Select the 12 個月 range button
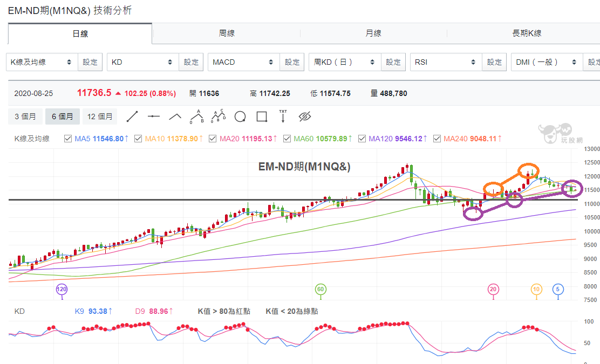Image resolution: width=600 pixels, height=364 pixels. (100, 116)
